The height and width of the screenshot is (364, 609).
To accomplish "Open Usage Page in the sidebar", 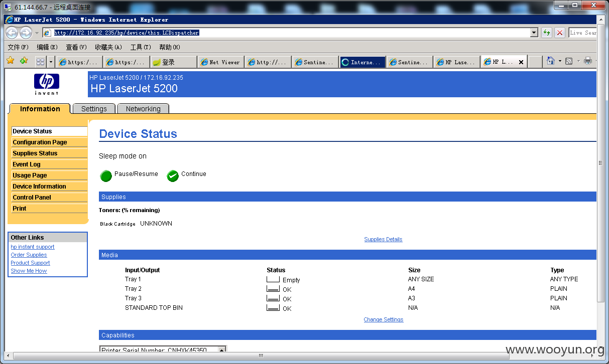I will [x=49, y=175].
